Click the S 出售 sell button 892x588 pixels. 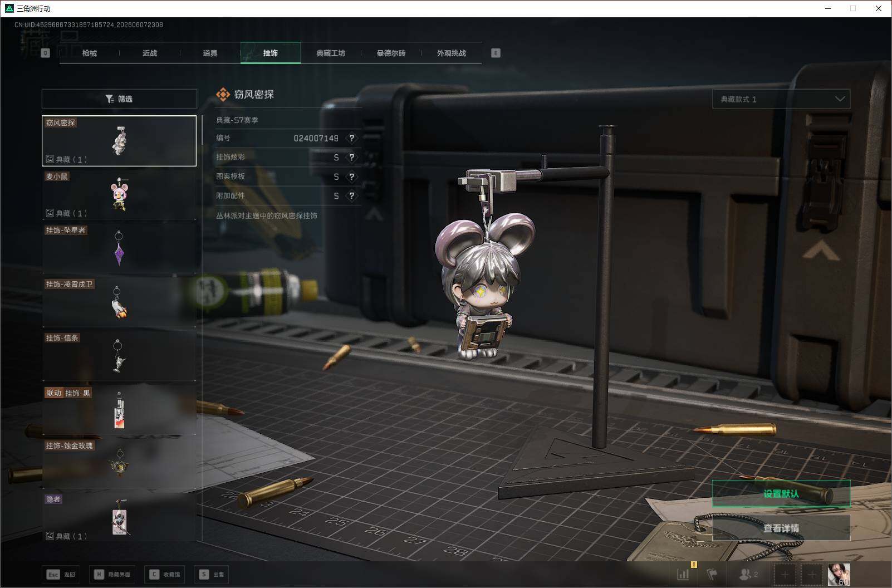[x=211, y=574]
